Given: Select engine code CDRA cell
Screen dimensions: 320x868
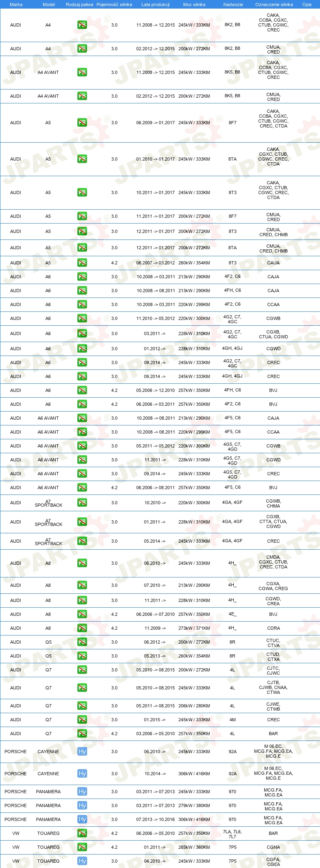Looking at the screenshot, I should pyautogui.click(x=273, y=628).
